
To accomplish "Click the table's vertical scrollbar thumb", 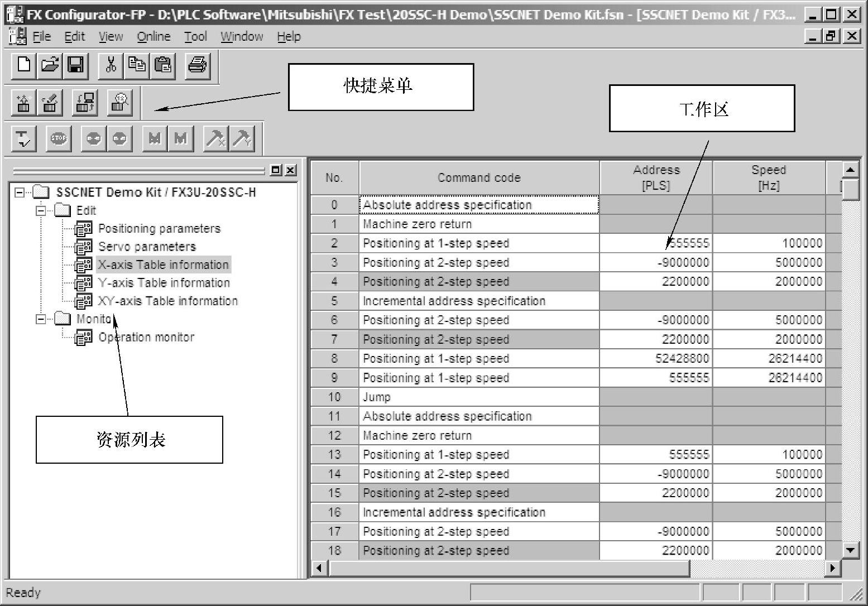I will point(850,190).
